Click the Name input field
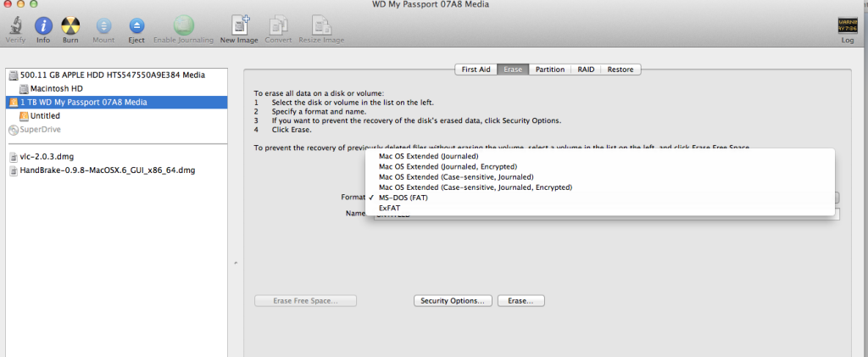The image size is (868, 357). point(607,215)
